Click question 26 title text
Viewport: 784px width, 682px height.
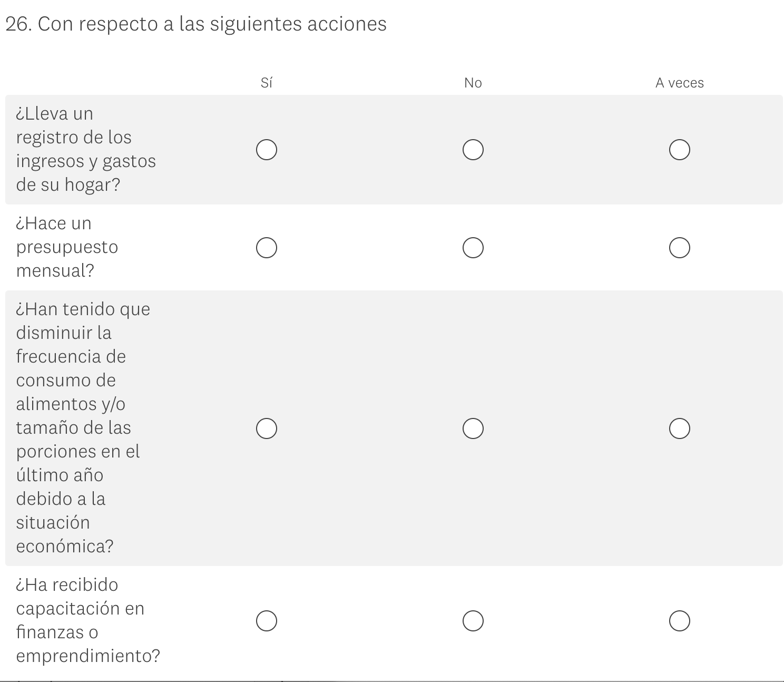pyautogui.click(x=196, y=24)
